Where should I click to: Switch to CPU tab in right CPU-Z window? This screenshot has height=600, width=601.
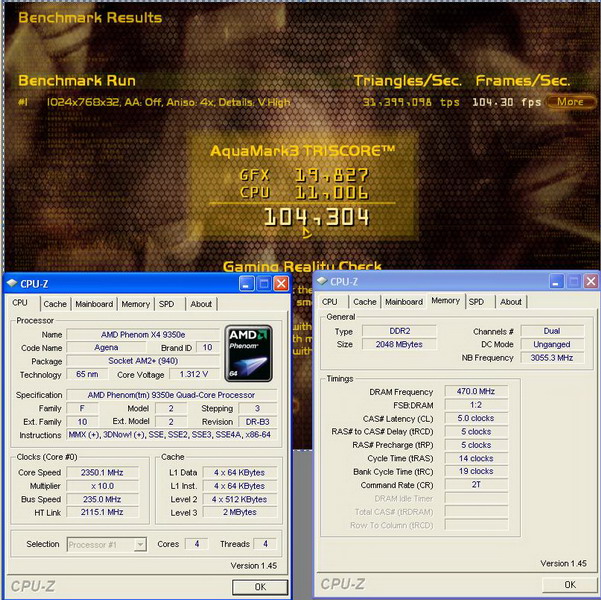click(330, 302)
